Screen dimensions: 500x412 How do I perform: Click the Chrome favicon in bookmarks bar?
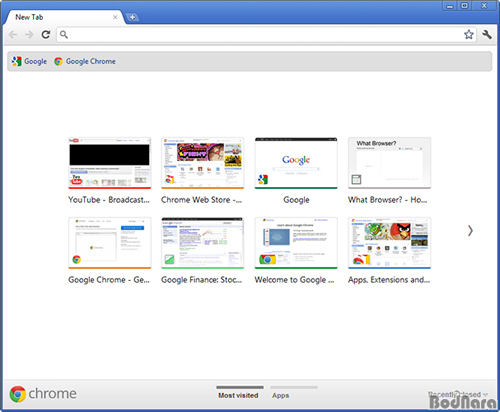(x=58, y=61)
